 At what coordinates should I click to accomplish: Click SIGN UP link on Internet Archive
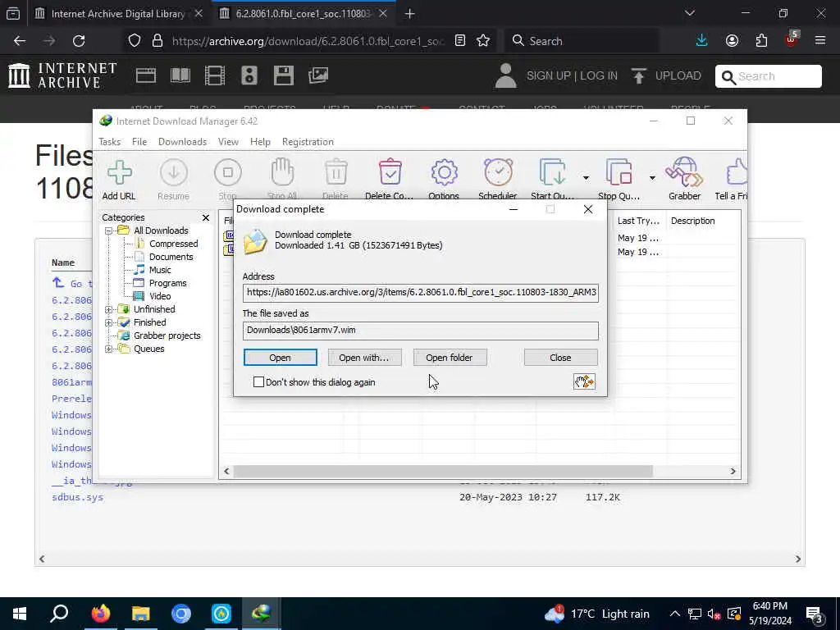pos(548,75)
